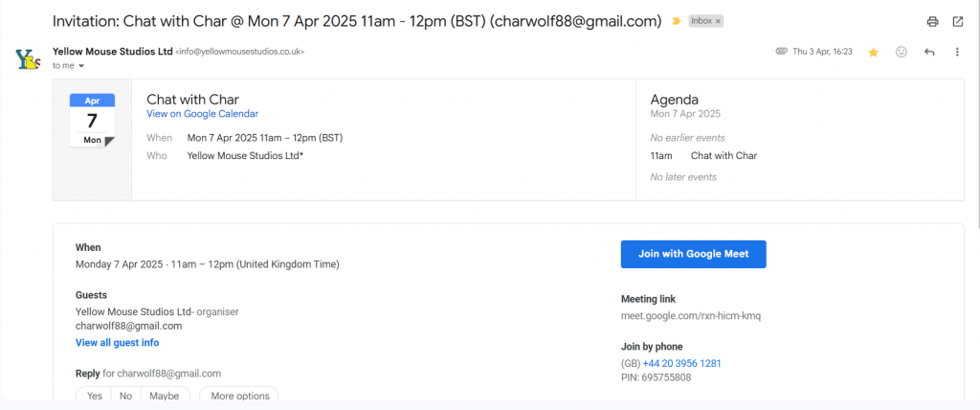
Task: Remove the Inbox label from email
Action: 718,21
